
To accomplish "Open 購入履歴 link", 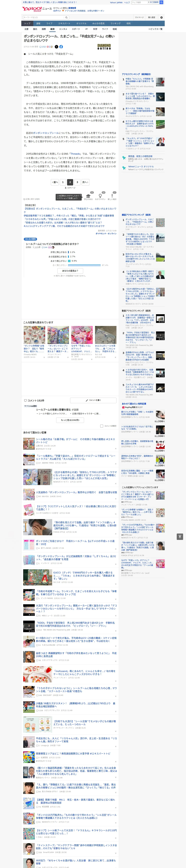I will point(152,17).
